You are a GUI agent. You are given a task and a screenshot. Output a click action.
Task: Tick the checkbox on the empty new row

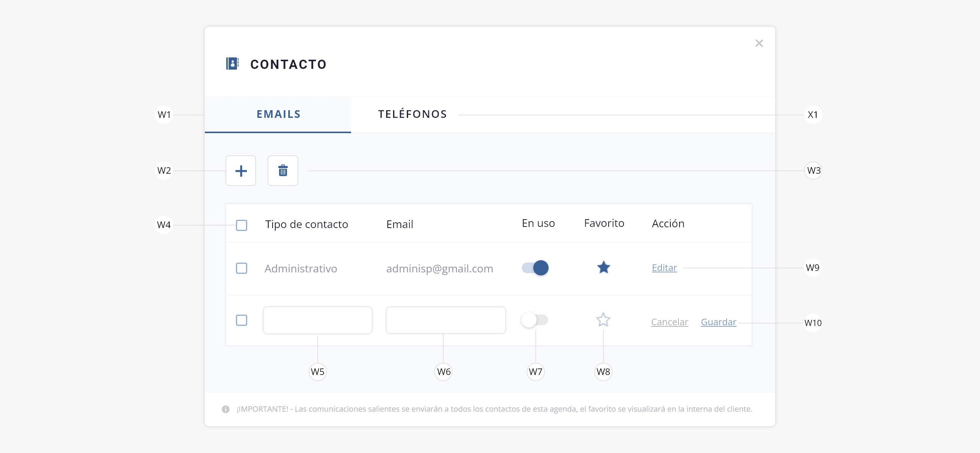(x=242, y=320)
